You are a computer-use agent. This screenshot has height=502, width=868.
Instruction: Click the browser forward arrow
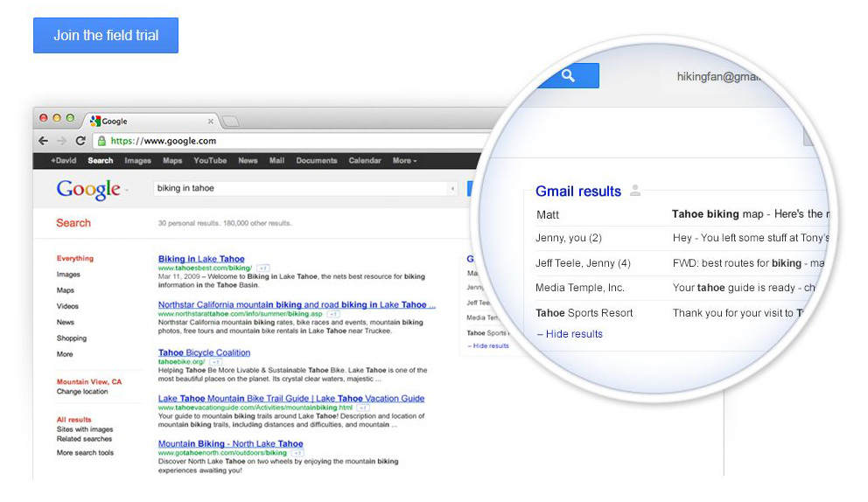coord(61,141)
